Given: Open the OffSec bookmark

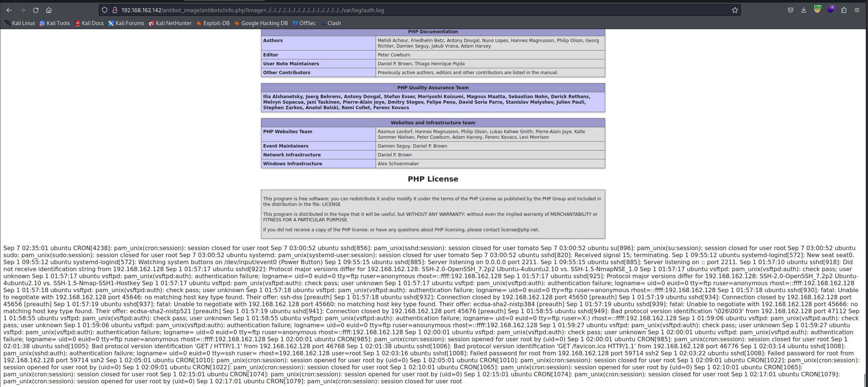Looking at the screenshot, I should click(304, 23).
